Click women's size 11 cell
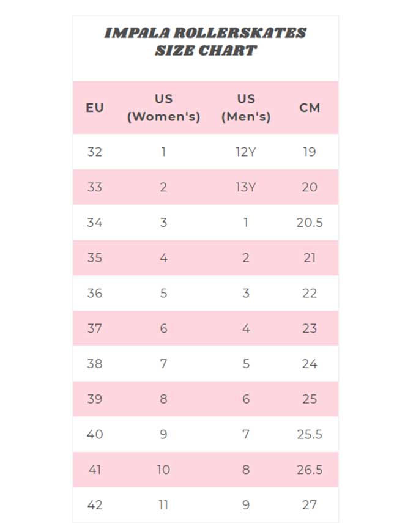 pos(163,505)
